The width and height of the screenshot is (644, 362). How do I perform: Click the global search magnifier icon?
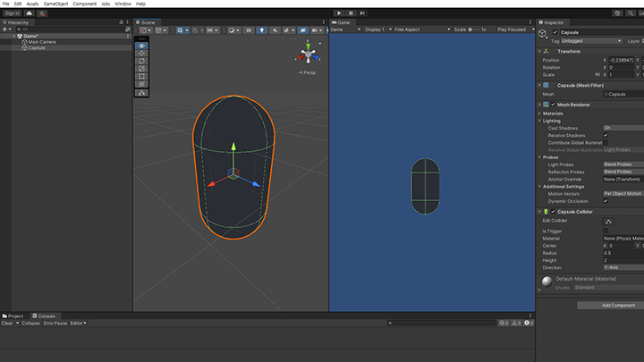631,13
